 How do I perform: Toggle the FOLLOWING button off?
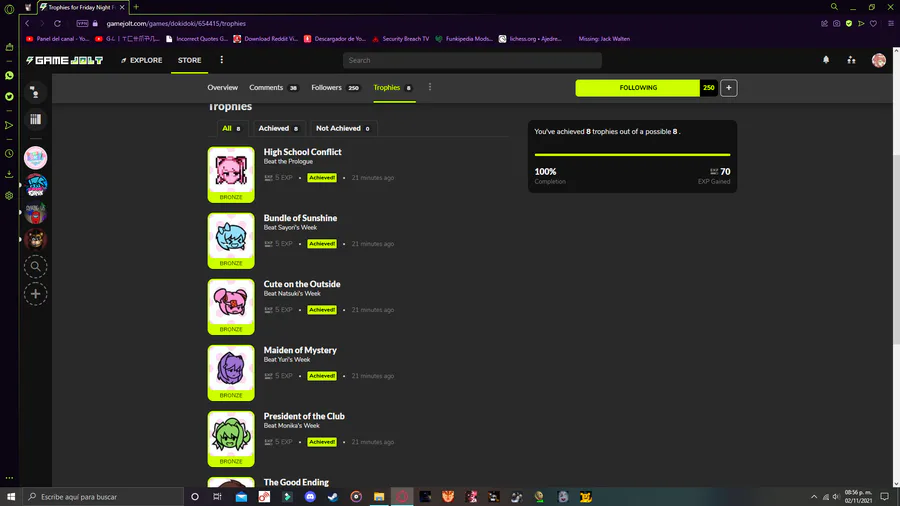pos(638,88)
